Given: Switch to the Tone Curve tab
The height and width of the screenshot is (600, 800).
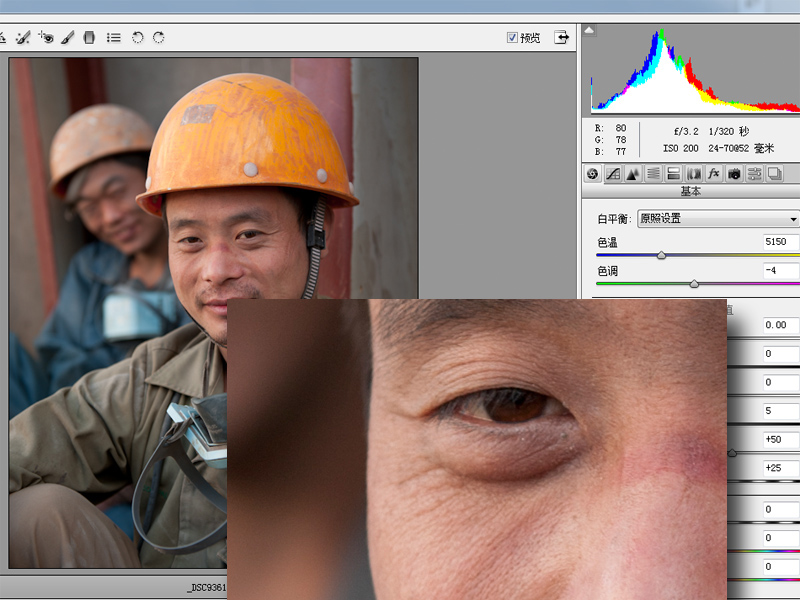Looking at the screenshot, I should coord(613,174).
